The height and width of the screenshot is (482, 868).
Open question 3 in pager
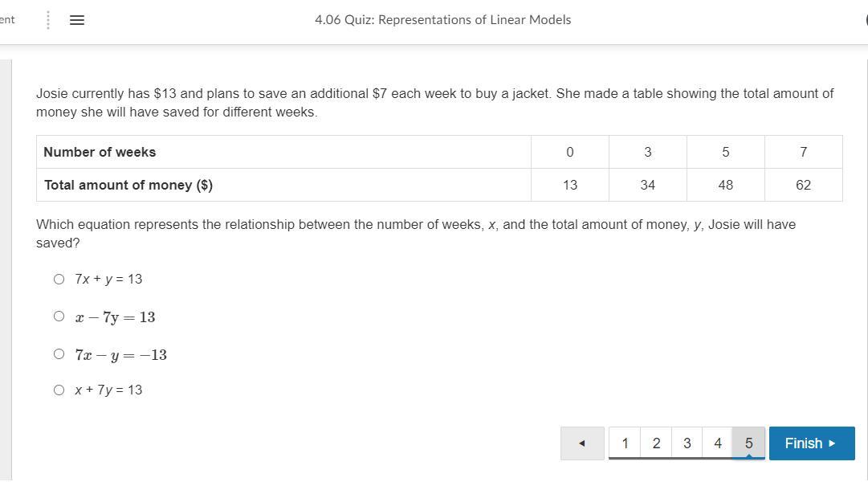coord(687,443)
